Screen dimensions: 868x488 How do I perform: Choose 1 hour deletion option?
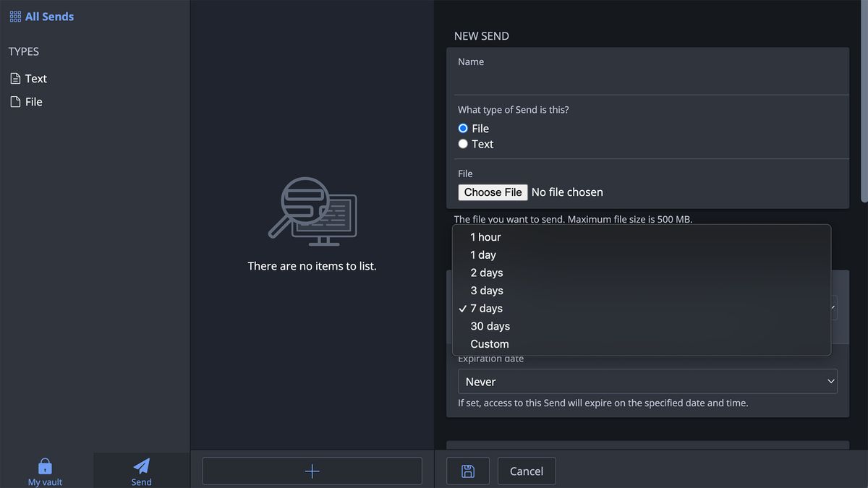485,236
